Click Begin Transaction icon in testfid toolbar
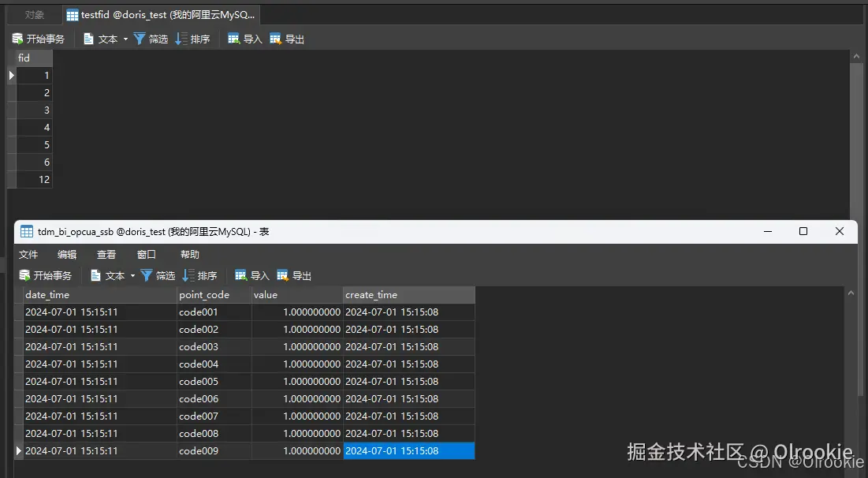 (x=17, y=39)
